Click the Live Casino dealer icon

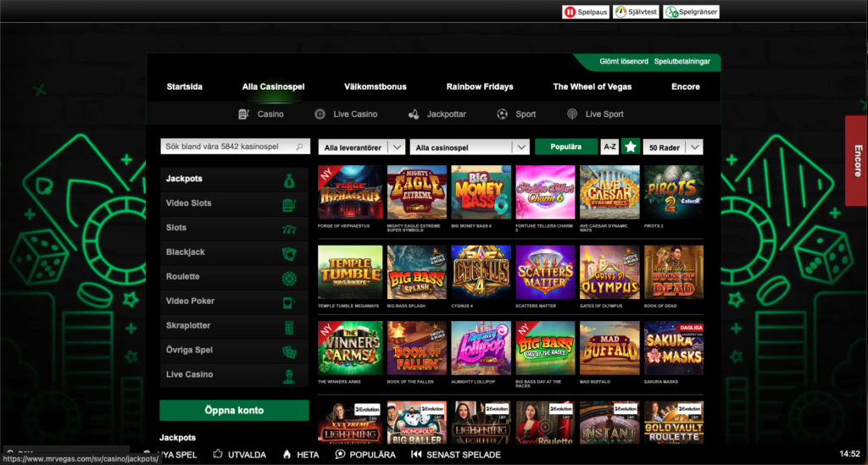coord(289,377)
